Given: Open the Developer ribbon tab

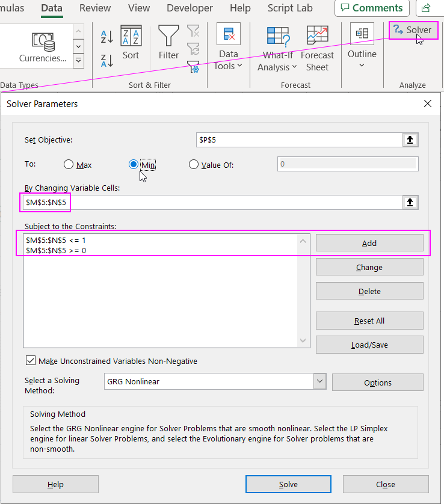Looking at the screenshot, I should 190,8.
